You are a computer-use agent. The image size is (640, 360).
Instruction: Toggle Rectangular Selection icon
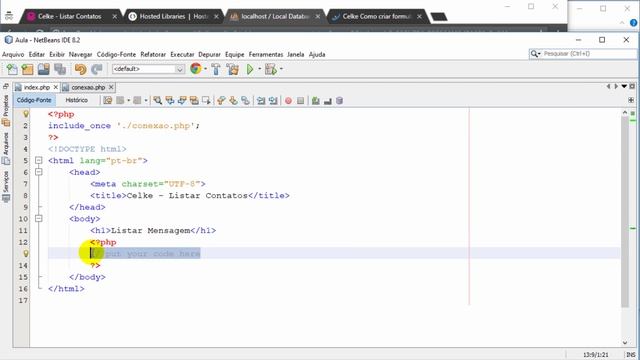click(206, 100)
